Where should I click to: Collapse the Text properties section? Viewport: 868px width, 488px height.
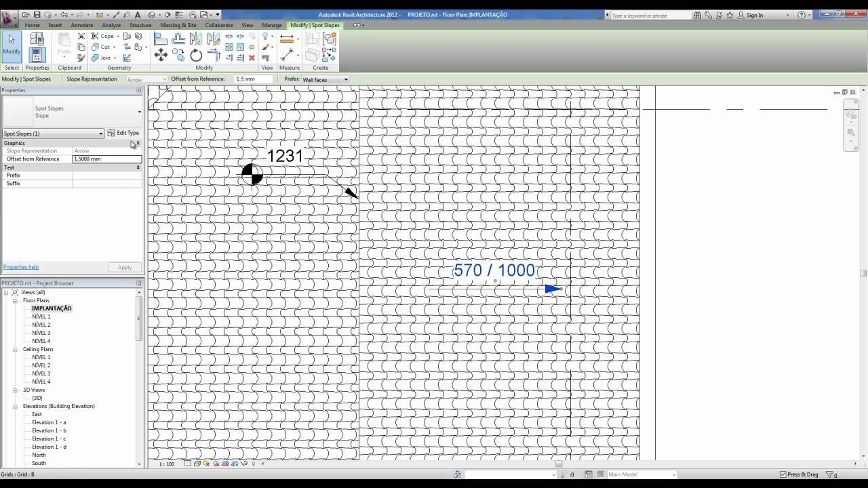(x=138, y=167)
